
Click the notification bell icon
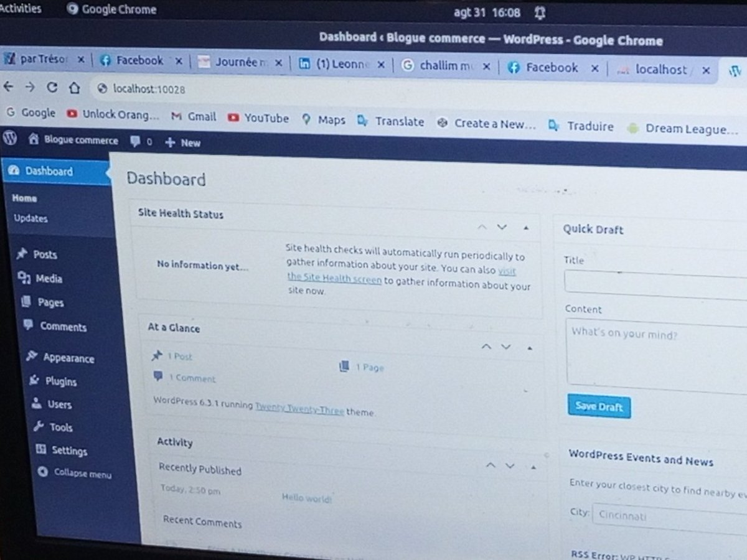[x=540, y=12]
